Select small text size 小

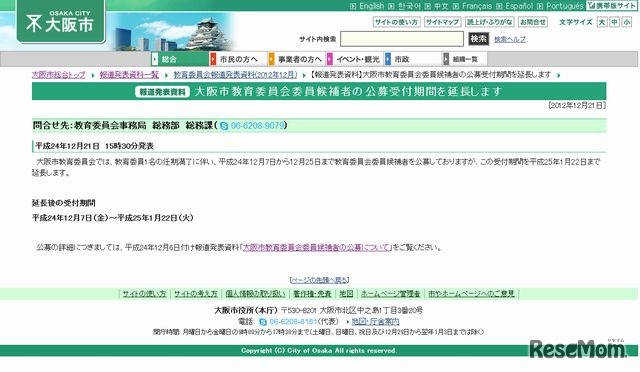627,22
